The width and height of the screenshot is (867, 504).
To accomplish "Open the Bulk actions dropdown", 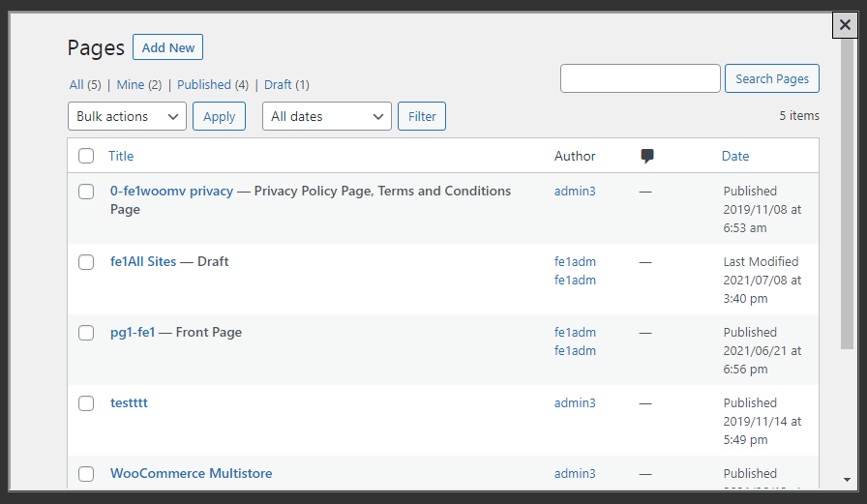I will click(x=127, y=116).
